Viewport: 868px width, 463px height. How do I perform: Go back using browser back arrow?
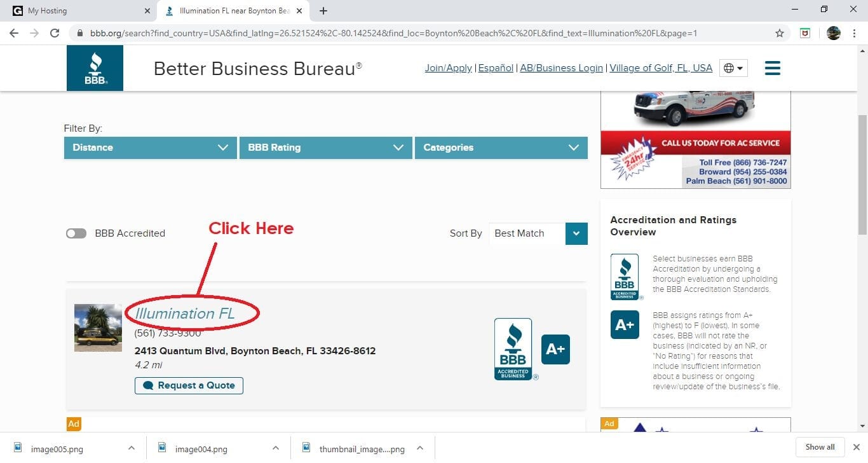14,33
